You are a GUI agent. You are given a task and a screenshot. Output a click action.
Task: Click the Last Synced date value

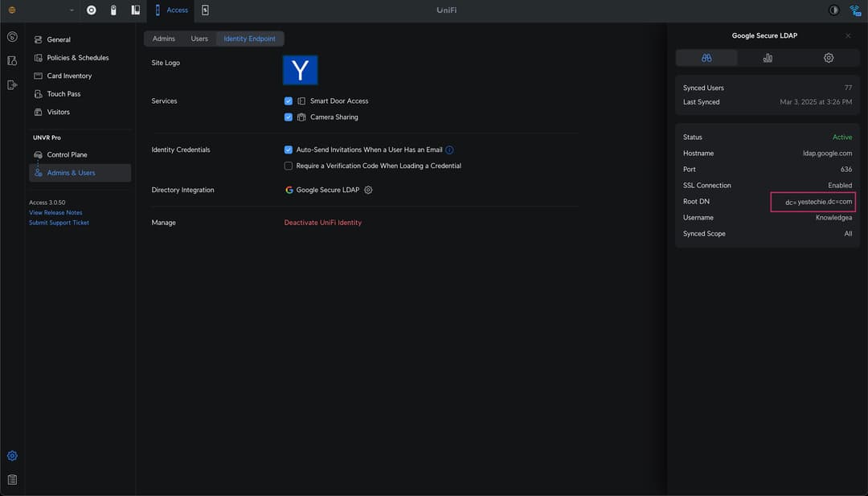point(816,102)
